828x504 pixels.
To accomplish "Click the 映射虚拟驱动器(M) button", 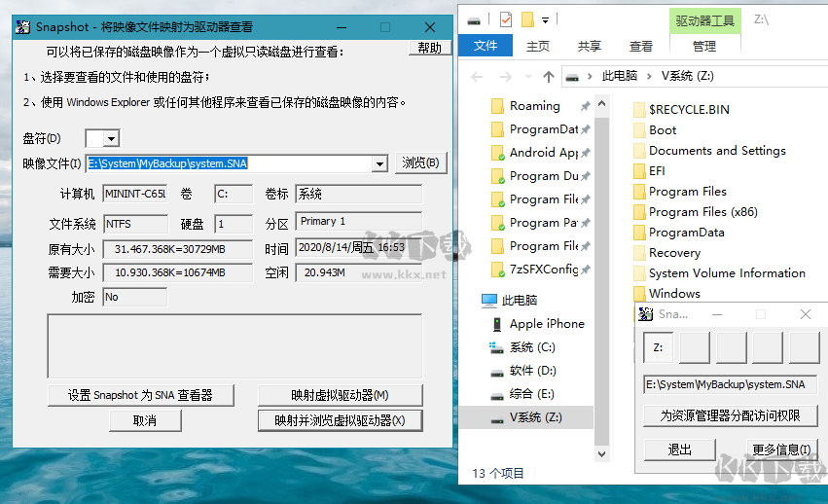I will tap(341, 395).
